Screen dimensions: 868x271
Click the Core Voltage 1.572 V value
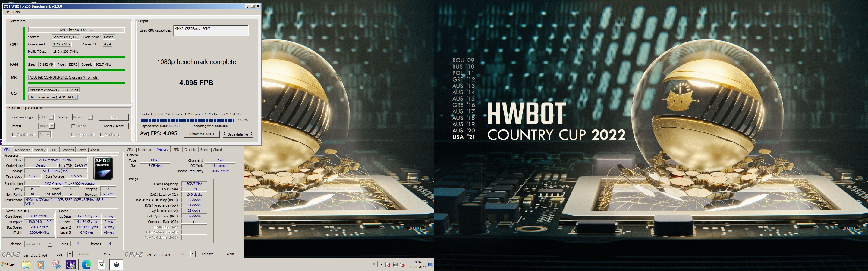click(x=77, y=176)
